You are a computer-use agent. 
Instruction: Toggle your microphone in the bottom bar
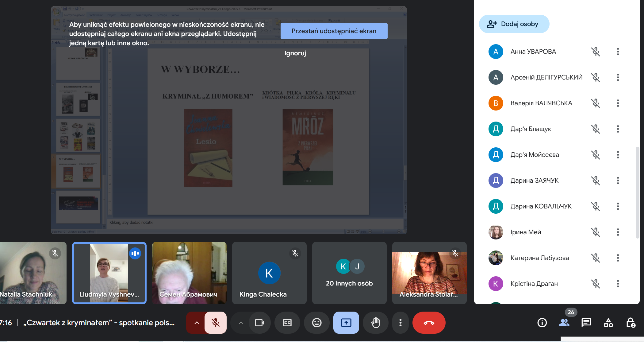tap(216, 323)
